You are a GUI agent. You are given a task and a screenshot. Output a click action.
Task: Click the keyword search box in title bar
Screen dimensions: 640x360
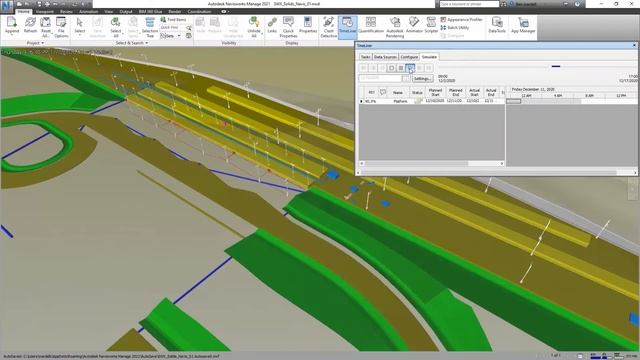(x=469, y=4)
